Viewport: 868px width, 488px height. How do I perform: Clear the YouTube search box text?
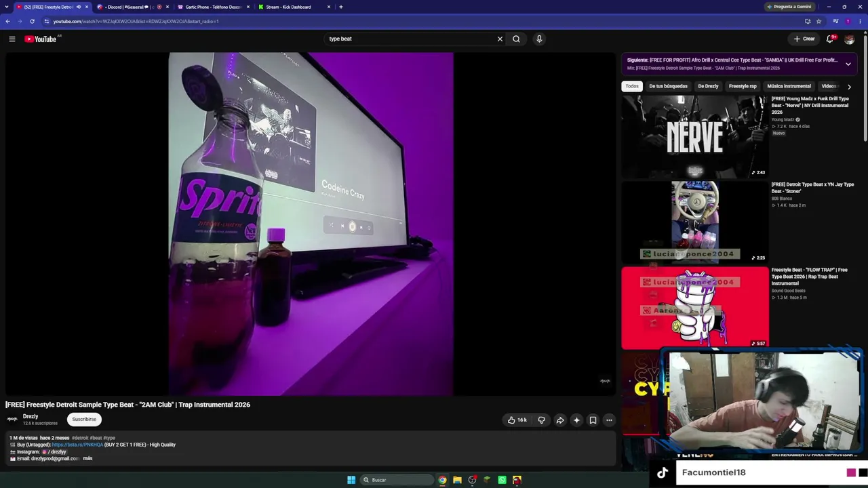tap(500, 39)
